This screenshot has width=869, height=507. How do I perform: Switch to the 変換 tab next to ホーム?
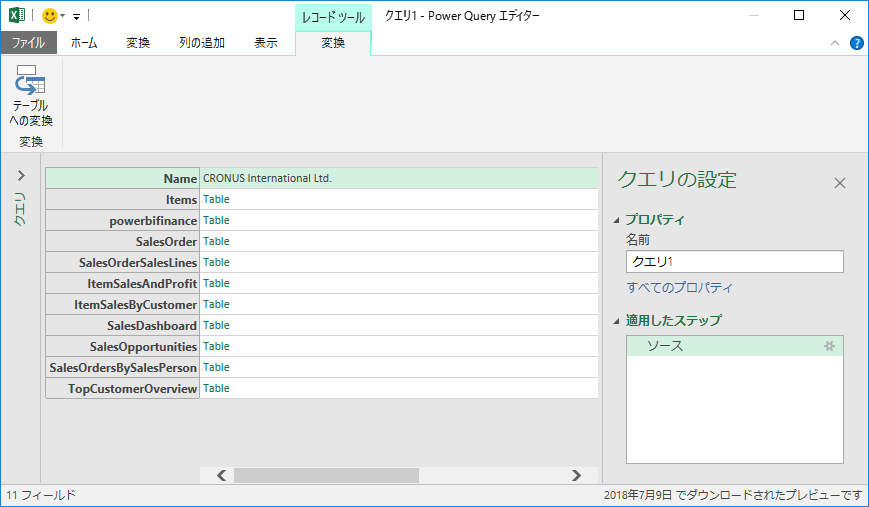click(x=138, y=43)
